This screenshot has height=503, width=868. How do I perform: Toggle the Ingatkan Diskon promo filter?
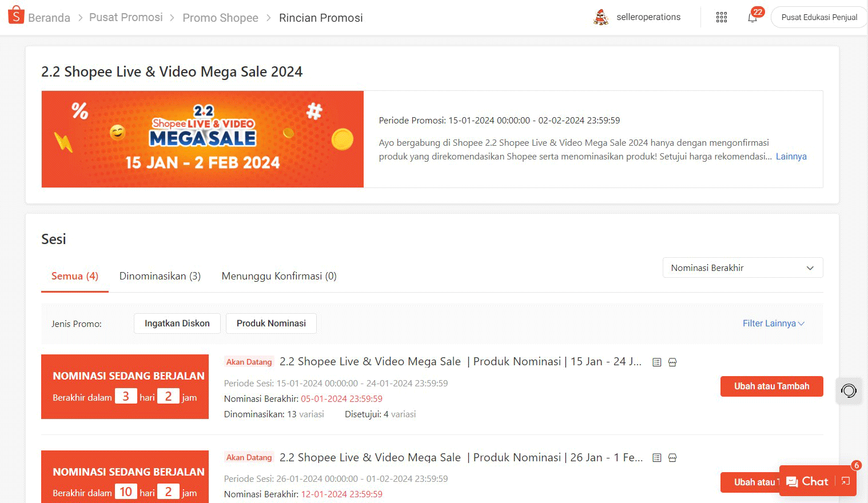[177, 323]
